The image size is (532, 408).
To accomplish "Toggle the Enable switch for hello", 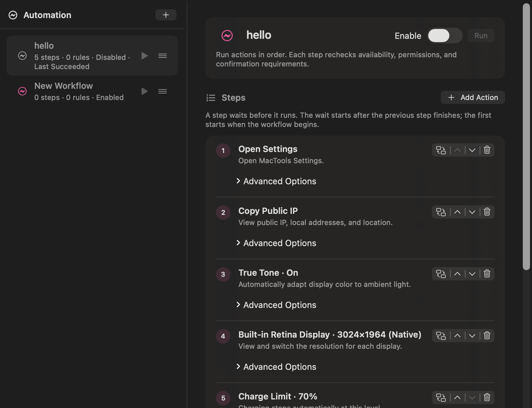I will pyautogui.click(x=445, y=36).
